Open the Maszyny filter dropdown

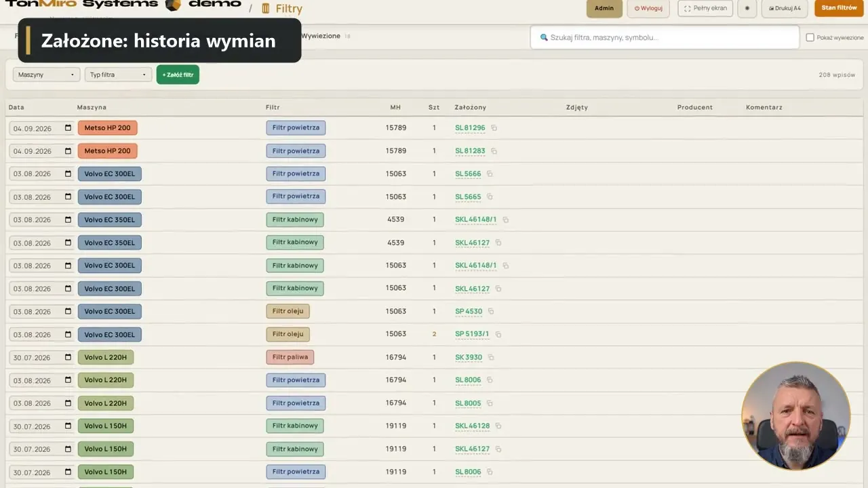[46, 75]
